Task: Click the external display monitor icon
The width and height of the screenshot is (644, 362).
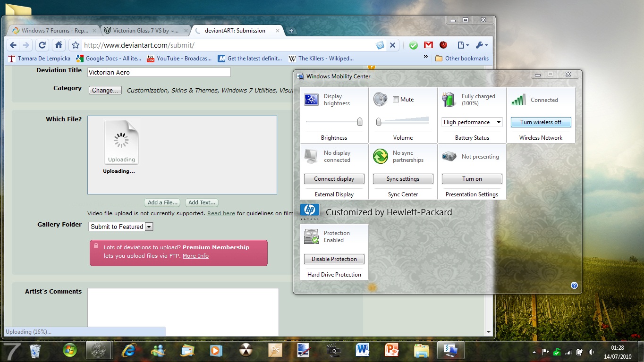Action: click(311, 156)
